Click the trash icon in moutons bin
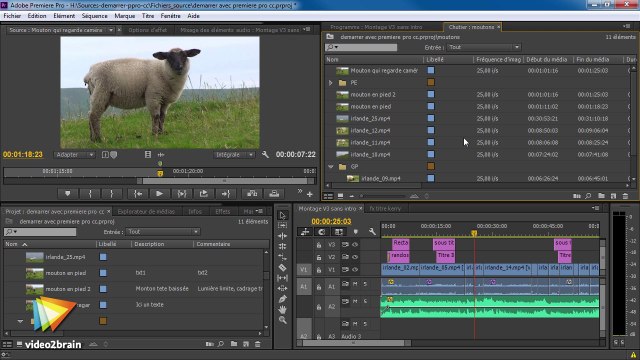The image size is (640, 360). pos(625,196)
